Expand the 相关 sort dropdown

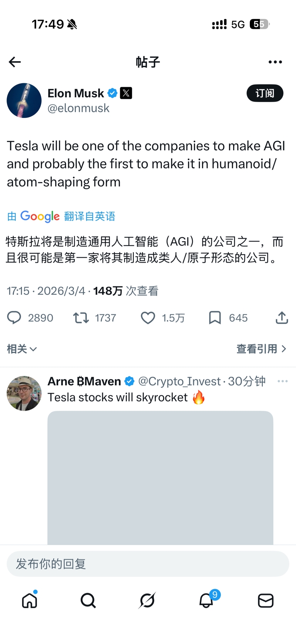[22, 349]
